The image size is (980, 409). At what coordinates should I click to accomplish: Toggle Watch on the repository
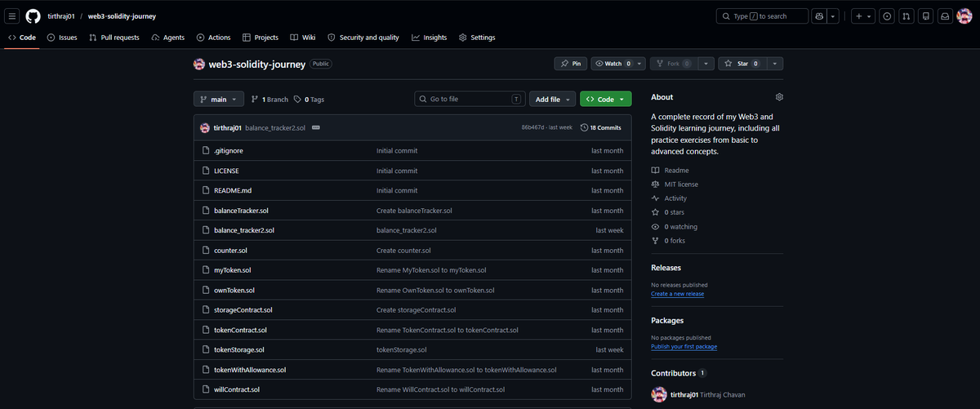612,64
